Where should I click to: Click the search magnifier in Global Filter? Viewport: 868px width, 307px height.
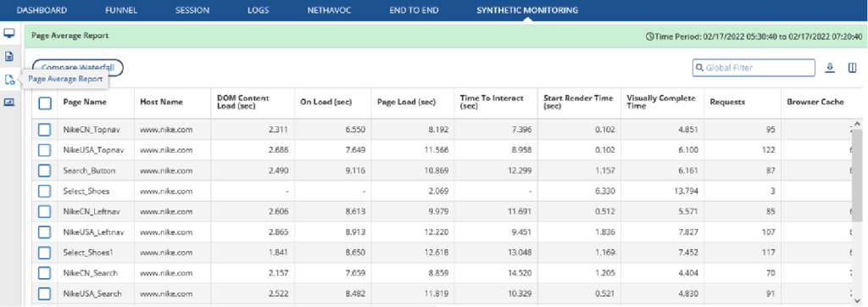[699, 68]
